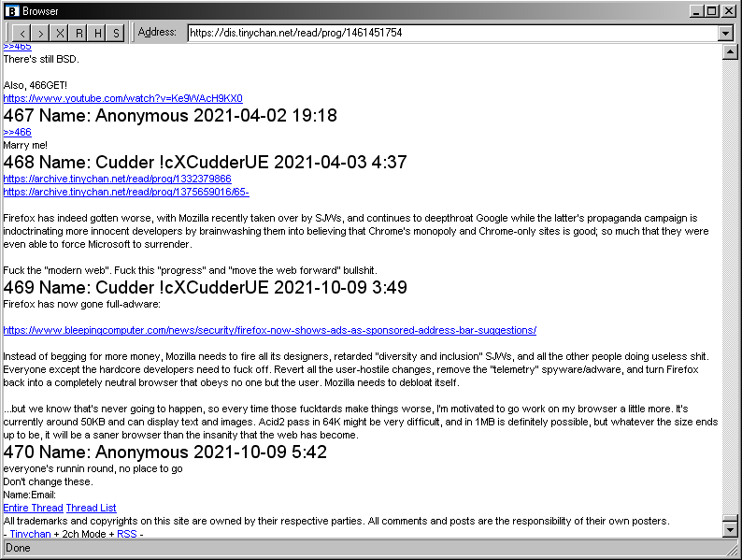
Task: Follow the partially hidden >>465 link
Action: click(x=17, y=47)
